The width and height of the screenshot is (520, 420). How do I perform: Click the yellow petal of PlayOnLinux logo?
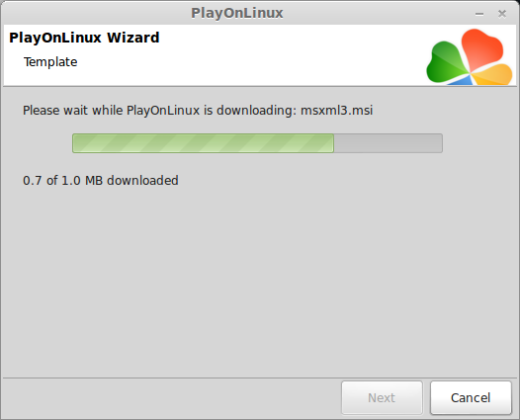tap(492, 74)
